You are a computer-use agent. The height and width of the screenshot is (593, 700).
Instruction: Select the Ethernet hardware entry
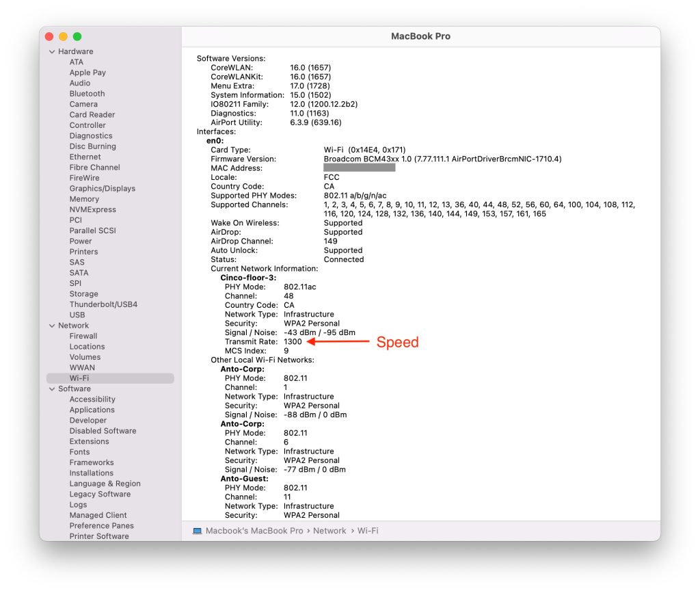85,157
